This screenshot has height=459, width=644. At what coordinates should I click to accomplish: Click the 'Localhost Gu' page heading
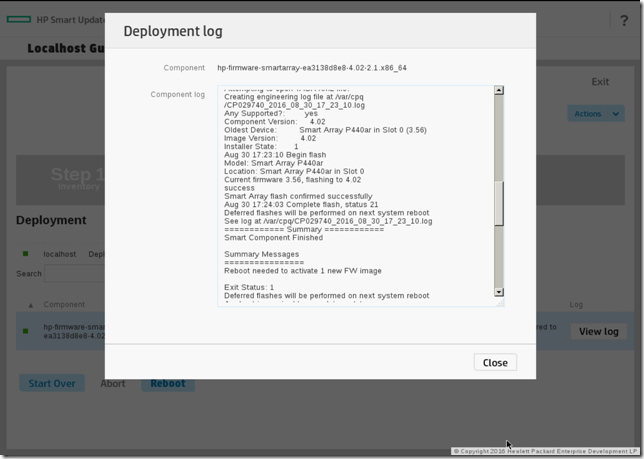coord(66,48)
